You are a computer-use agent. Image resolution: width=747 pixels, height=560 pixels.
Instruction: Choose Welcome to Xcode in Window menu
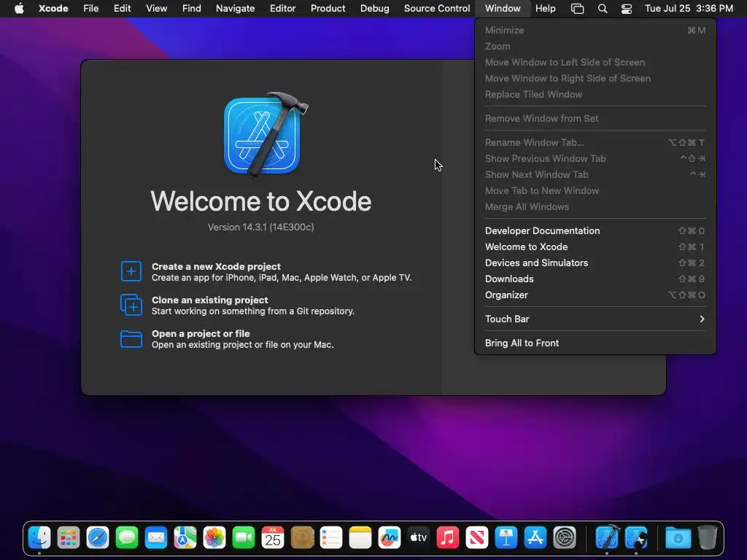coord(595,246)
